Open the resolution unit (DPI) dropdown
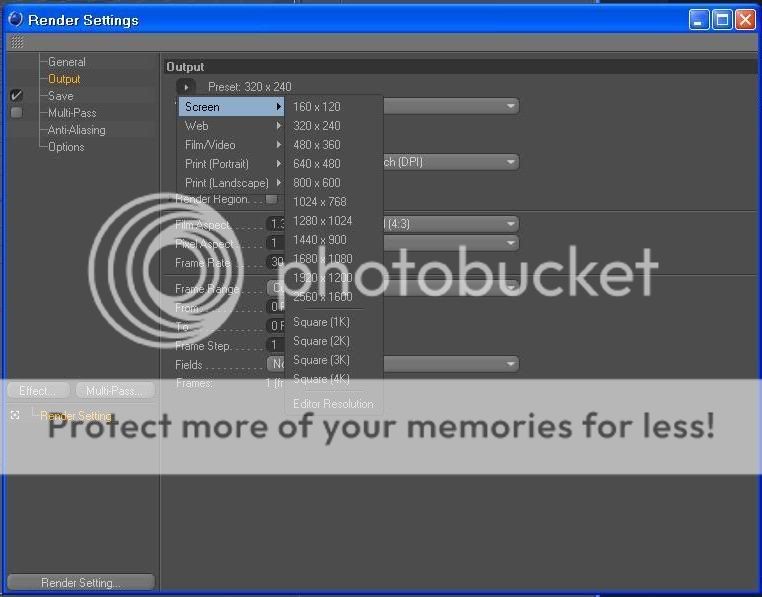 pos(451,162)
